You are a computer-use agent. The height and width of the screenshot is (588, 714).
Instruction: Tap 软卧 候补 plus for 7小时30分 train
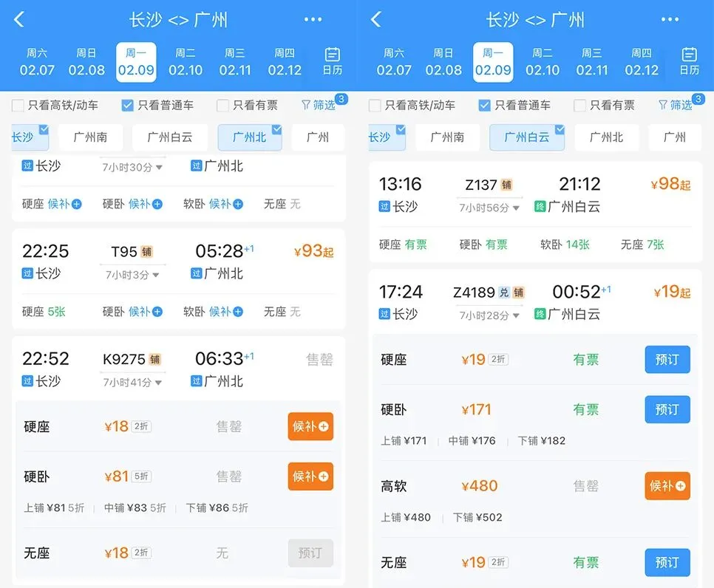point(238,204)
